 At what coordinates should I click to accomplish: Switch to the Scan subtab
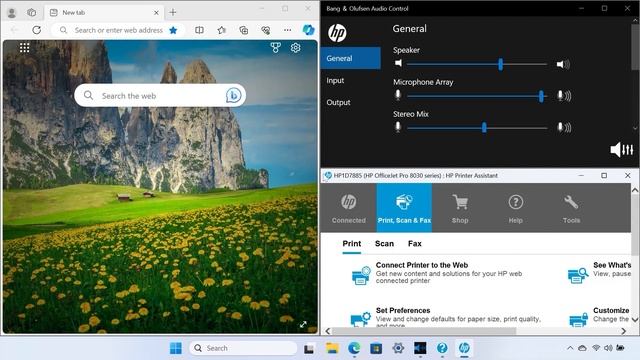tap(384, 244)
